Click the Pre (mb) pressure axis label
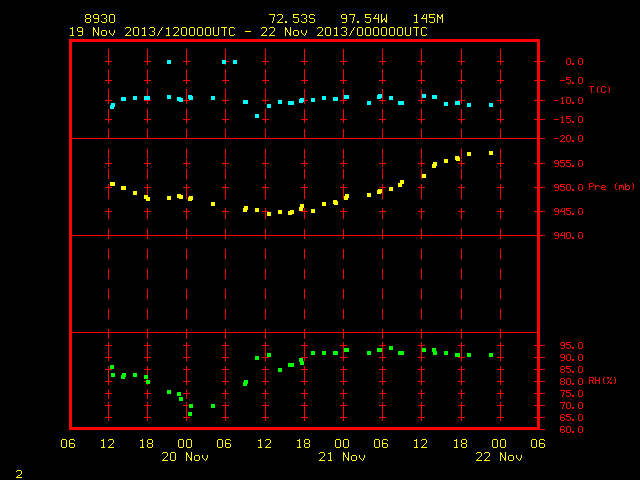This screenshot has height=480, width=640. [x=611, y=187]
